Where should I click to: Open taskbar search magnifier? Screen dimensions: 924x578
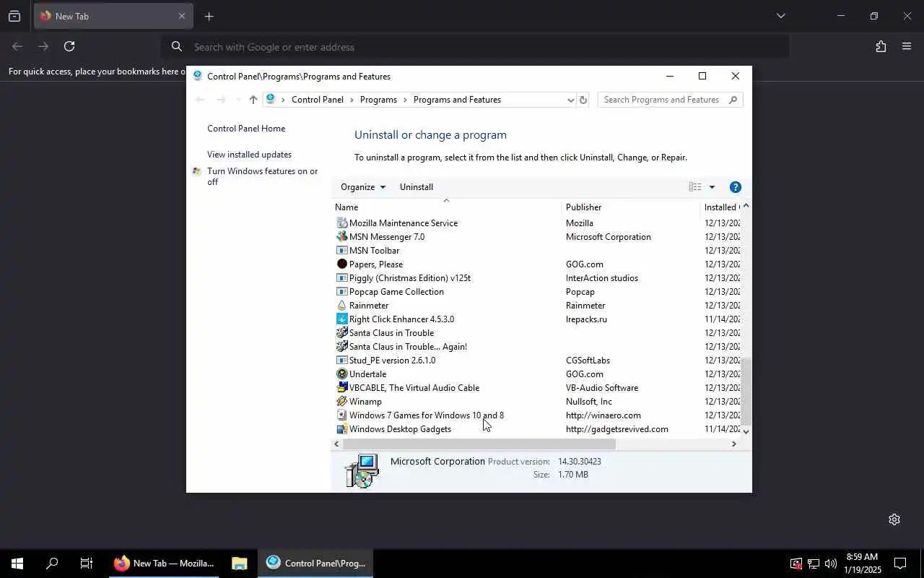click(x=52, y=564)
